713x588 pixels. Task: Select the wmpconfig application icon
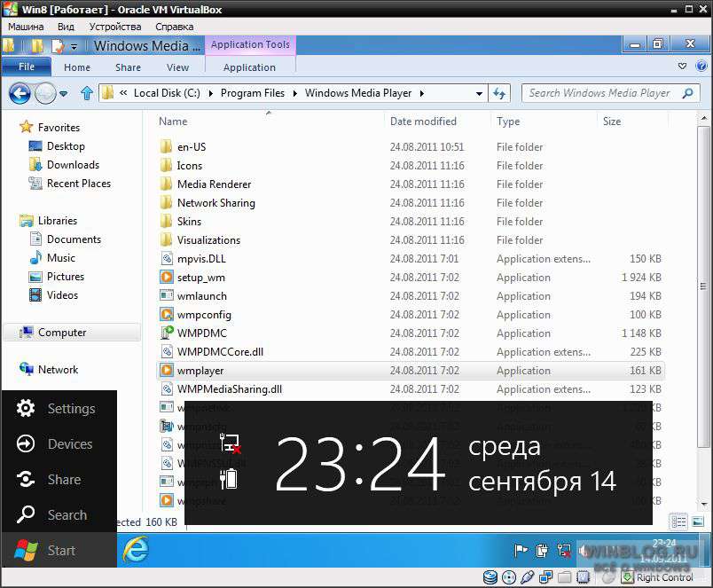pyautogui.click(x=167, y=314)
